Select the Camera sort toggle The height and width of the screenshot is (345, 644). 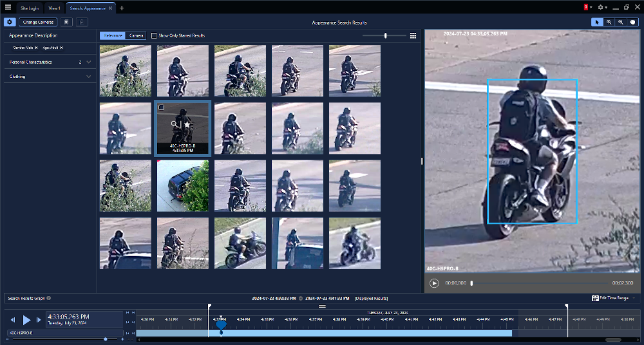[x=136, y=35]
